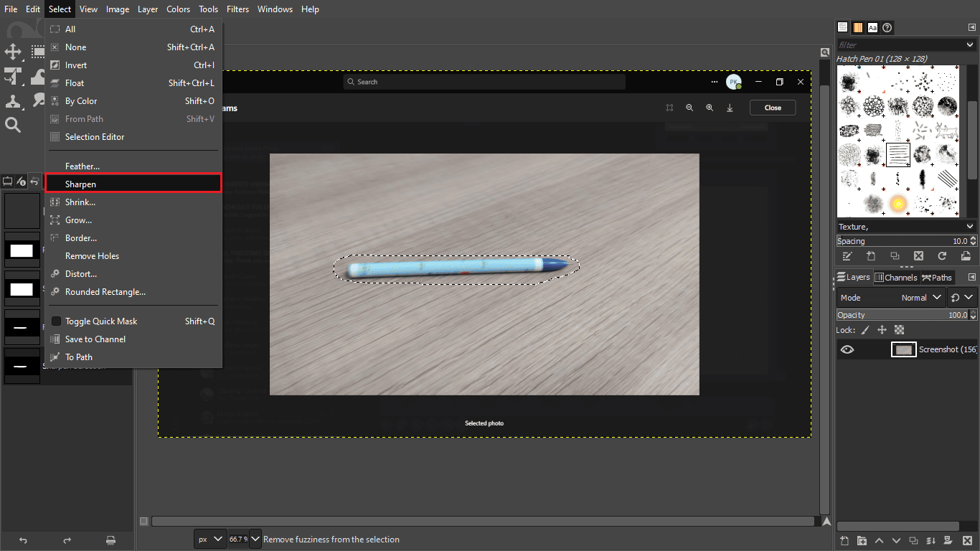
Task: Create a new layer in Layers panel
Action: click(x=845, y=540)
